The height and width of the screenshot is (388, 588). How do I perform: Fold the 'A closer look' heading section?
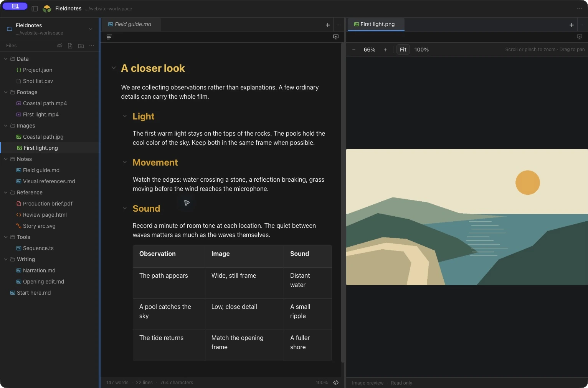point(114,68)
